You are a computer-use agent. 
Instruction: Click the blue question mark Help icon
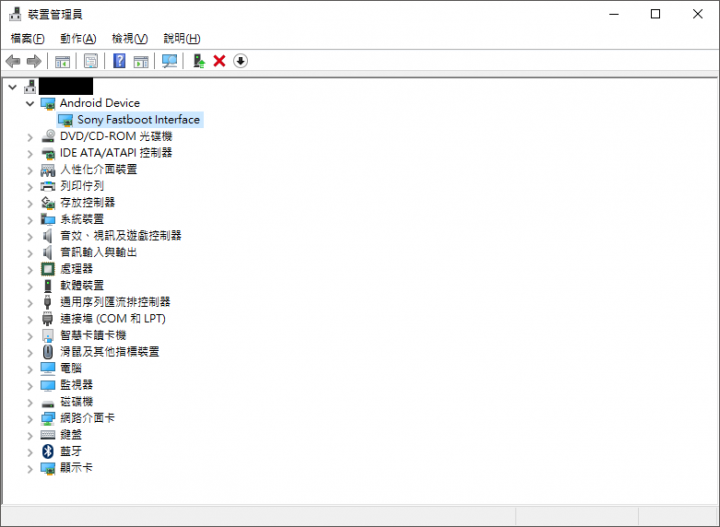pyautogui.click(x=119, y=61)
